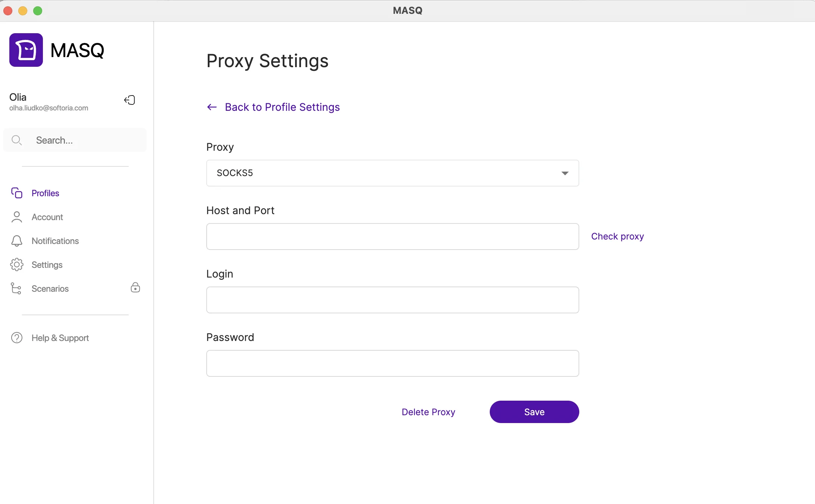815x504 pixels.
Task: Click the search magnifier icon
Action: (x=16, y=140)
